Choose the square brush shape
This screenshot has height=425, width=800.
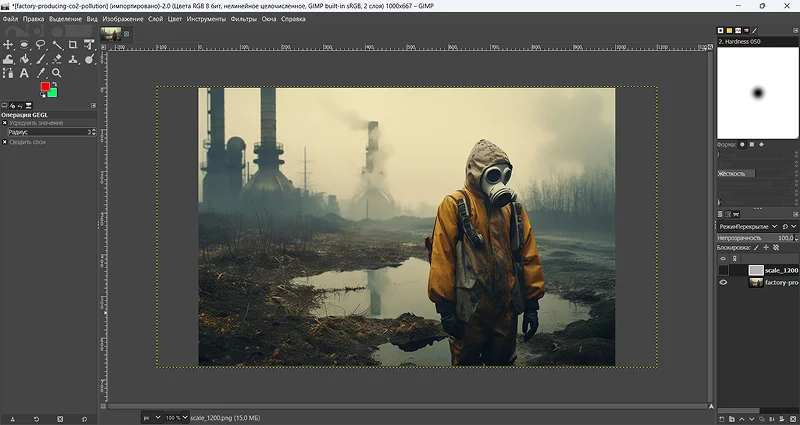coord(752,144)
